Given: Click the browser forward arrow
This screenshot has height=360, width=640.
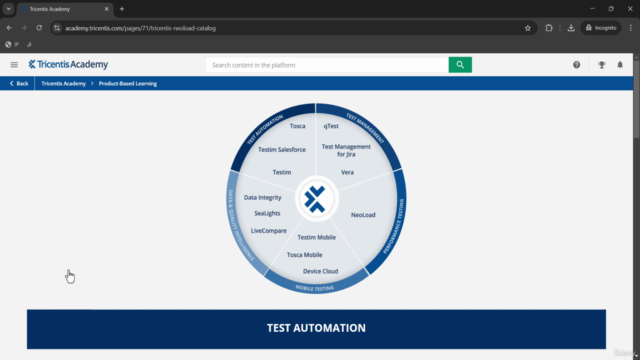Looking at the screenshot, I should click(24, 28).
